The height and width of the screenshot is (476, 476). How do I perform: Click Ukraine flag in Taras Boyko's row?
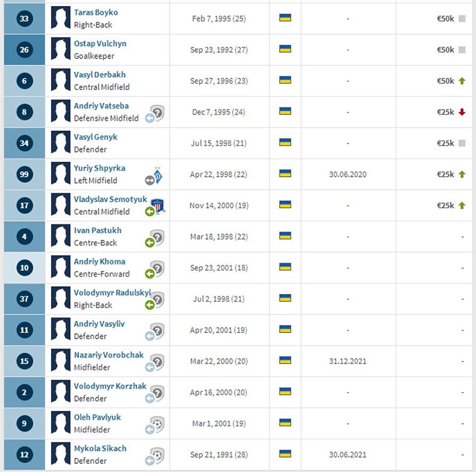coord(285,18)
